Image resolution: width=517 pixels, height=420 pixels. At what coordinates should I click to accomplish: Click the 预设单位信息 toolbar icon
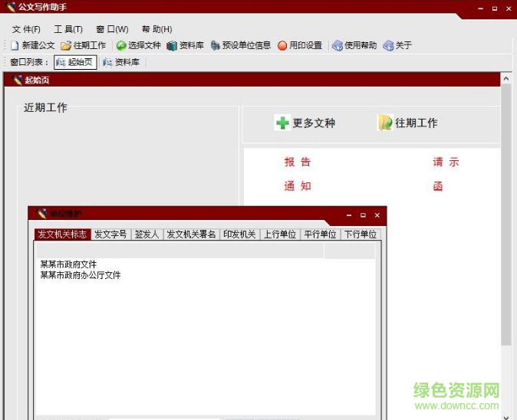tap(216, 46)
